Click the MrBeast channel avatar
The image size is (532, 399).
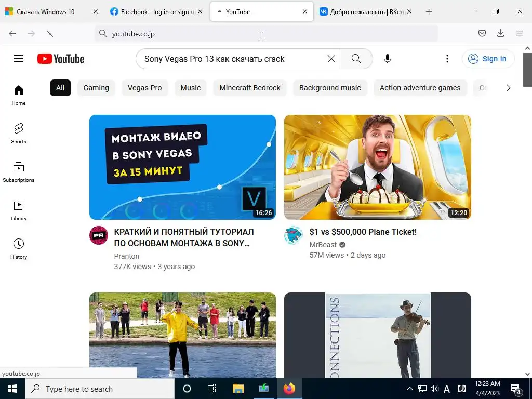(x=294, y=235)
